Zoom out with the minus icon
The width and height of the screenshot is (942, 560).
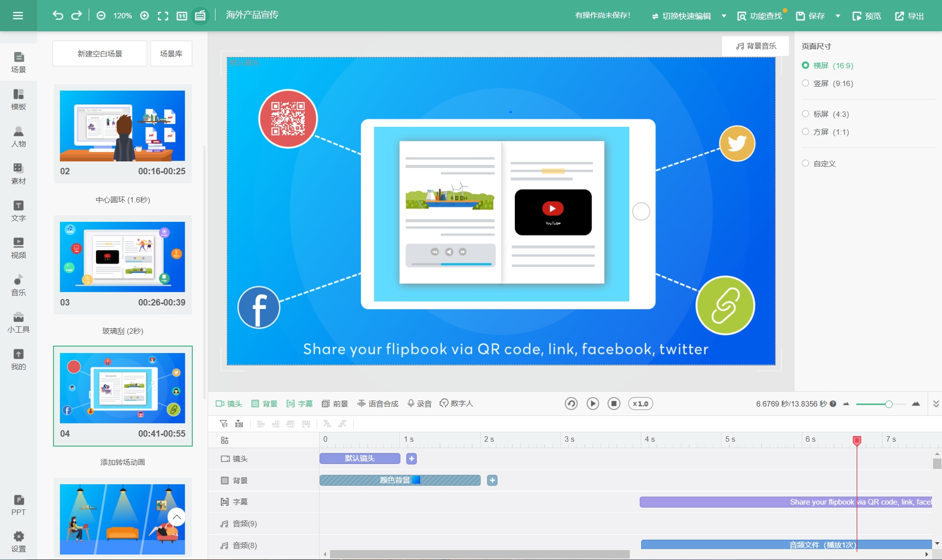pos(101,16)
